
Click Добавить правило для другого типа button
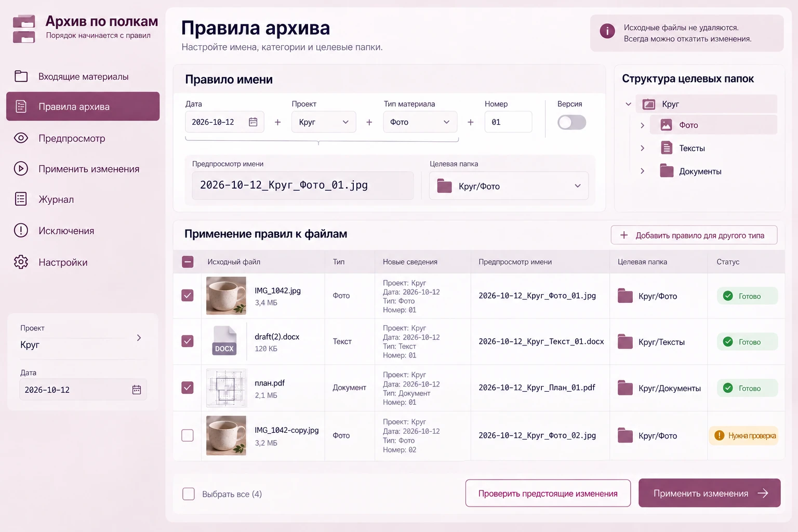694,235
